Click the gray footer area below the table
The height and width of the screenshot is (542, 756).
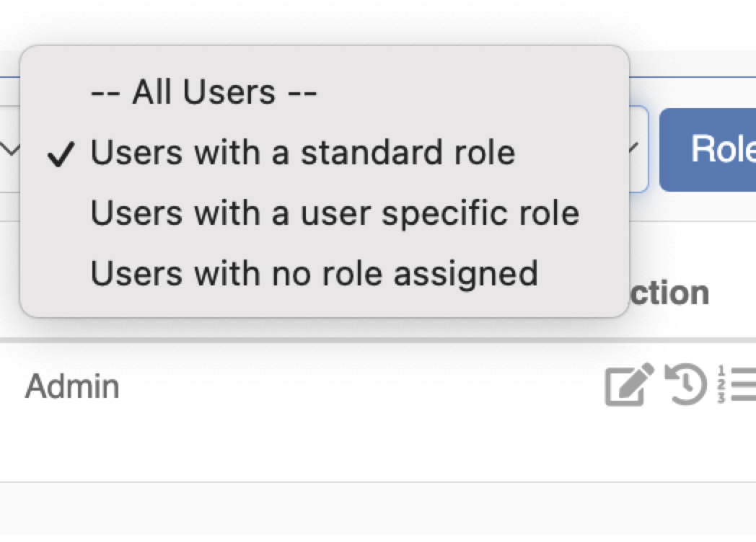click(x=361, y=513)
